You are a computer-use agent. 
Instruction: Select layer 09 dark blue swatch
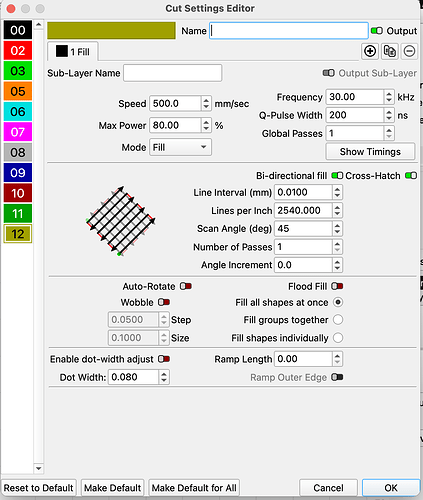coord(18,173)
